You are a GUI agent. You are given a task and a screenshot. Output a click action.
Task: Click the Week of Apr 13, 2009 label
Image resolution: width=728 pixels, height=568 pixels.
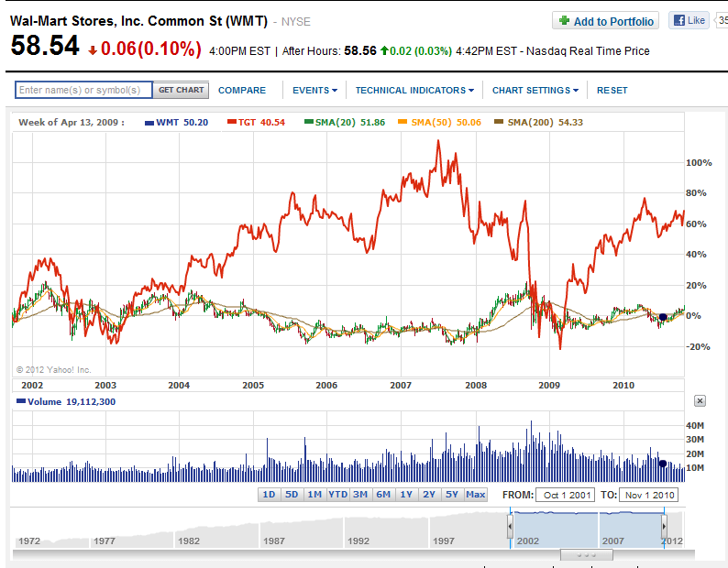pyautogui.click(x=71, y=123)
